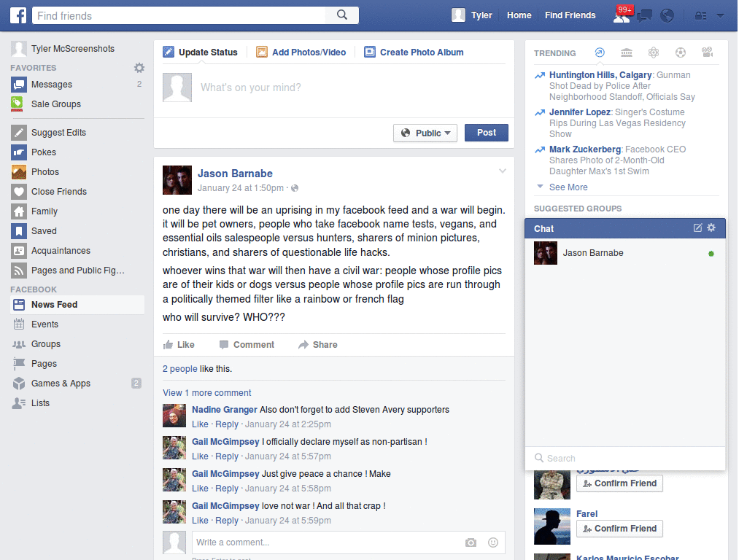Select sports trending icon

(x=681, y=52)
